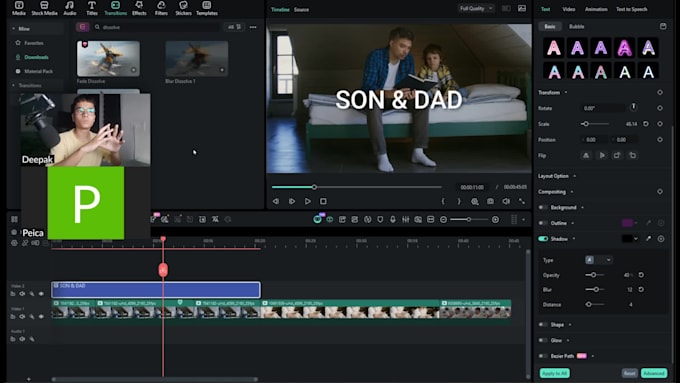Disable the Shadow switch

tap(543, 239)
